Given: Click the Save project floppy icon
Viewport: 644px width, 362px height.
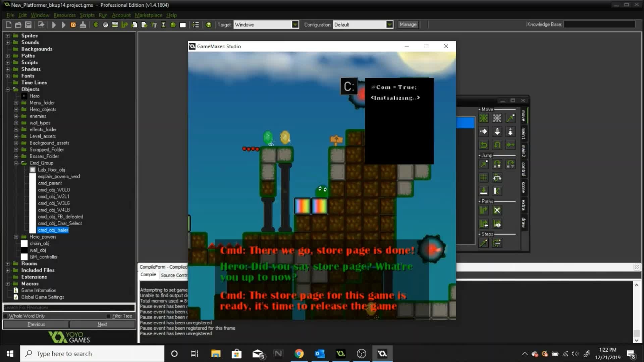Looking at the screenshot, I should [x=28, y=25].
